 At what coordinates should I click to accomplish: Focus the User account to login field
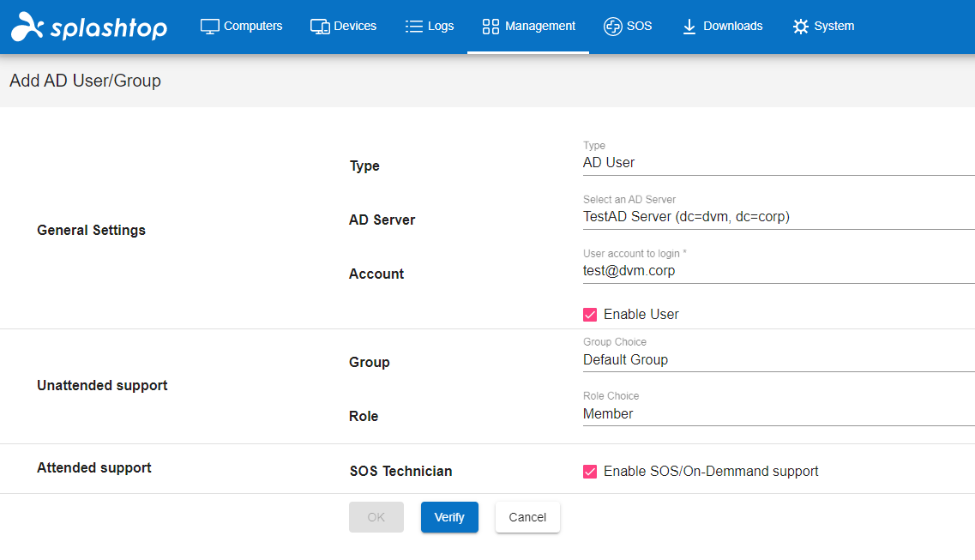pos(779,271)
